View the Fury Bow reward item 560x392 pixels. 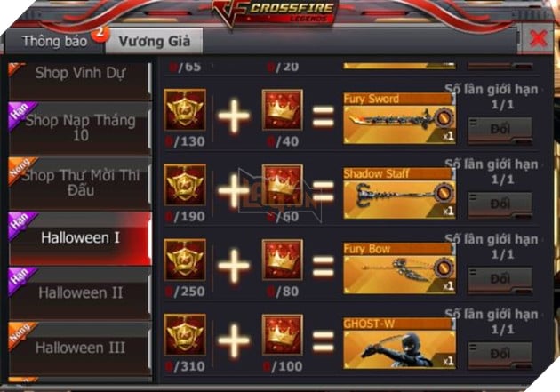399,268
